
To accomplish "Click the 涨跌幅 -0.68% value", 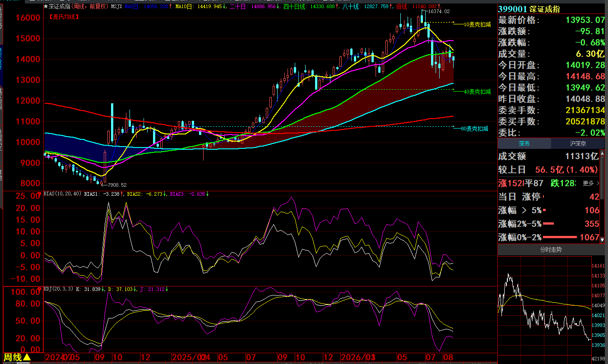I will [589, 42].
